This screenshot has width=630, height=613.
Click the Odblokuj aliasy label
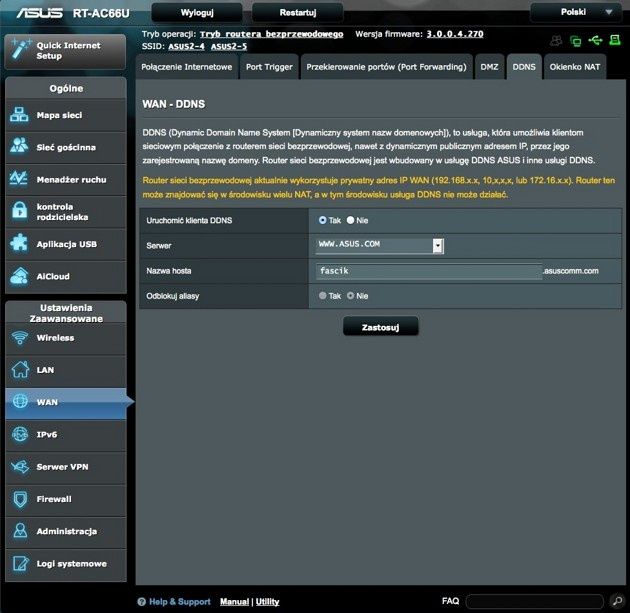click(x=173, y=296)
